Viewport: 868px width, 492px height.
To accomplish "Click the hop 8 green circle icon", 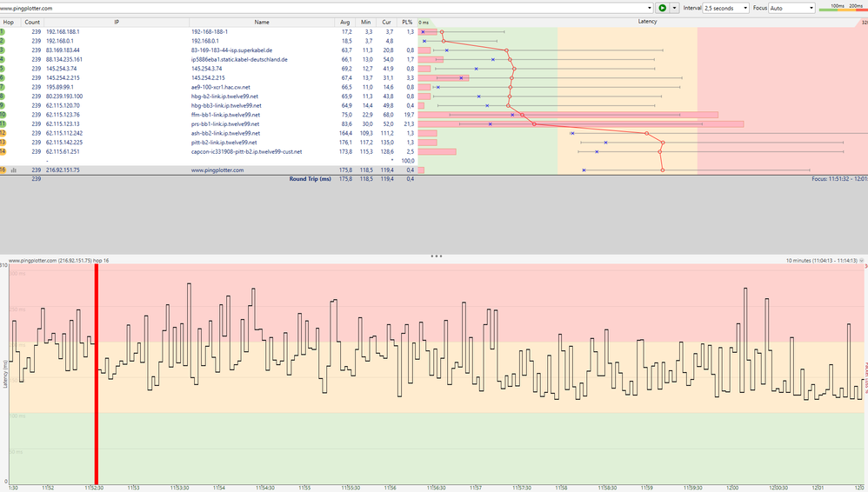I will (3, 96).
